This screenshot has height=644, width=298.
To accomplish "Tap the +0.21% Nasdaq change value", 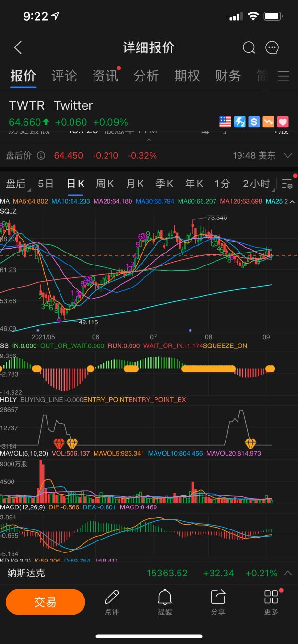I will tap(262, 573).
